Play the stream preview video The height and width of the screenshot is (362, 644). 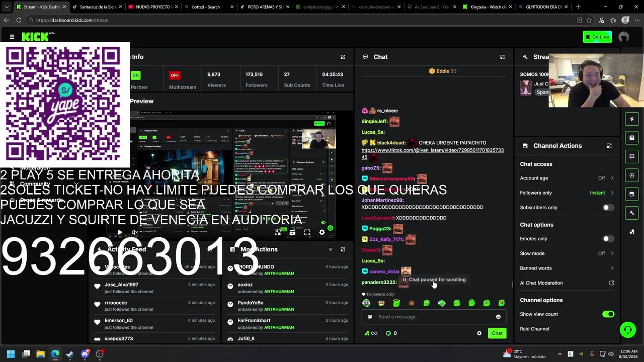[119, 232]
